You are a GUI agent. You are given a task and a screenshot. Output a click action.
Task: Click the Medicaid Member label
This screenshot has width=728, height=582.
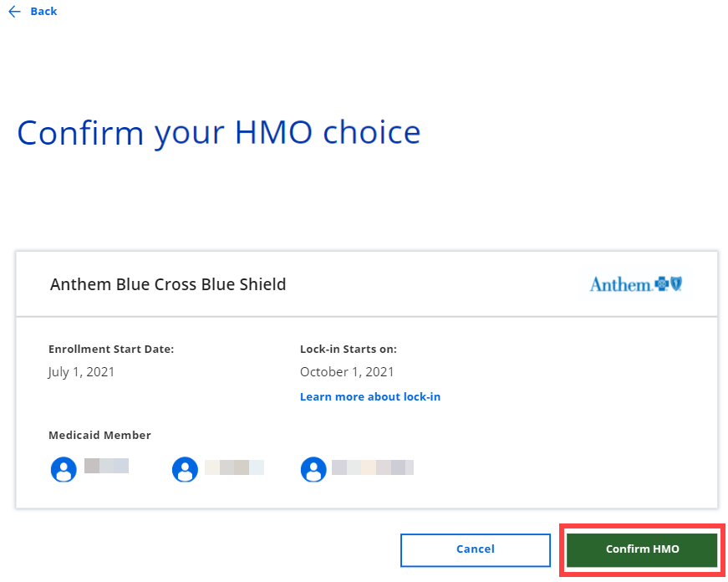[x=99, y=436]
